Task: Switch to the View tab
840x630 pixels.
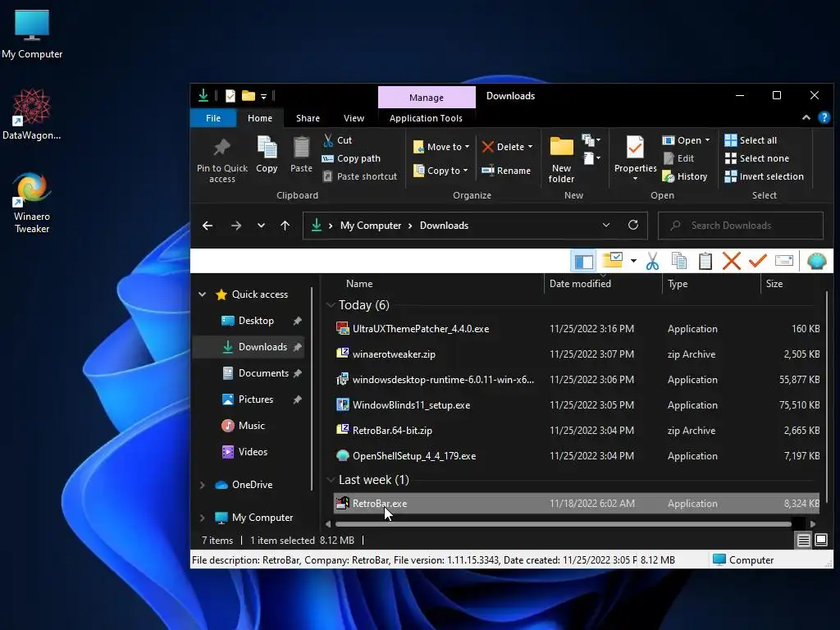Action: pyautogui.click(x=354, y=118)
